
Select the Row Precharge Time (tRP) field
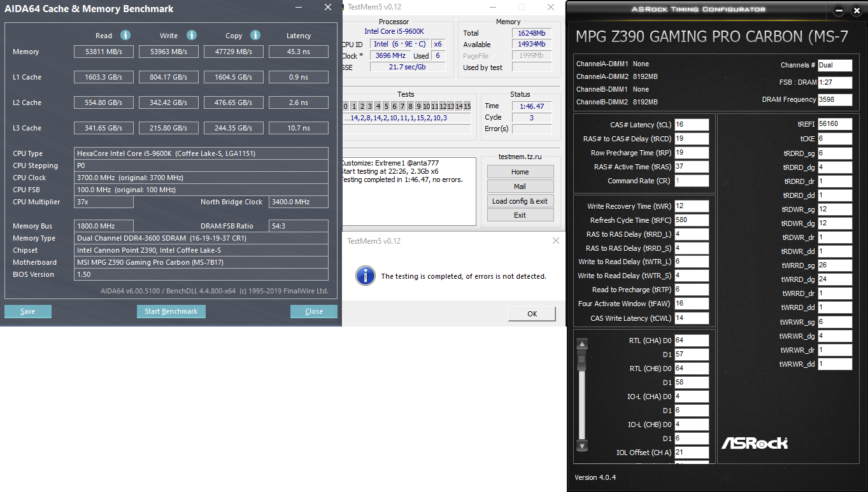pos(692,153)
